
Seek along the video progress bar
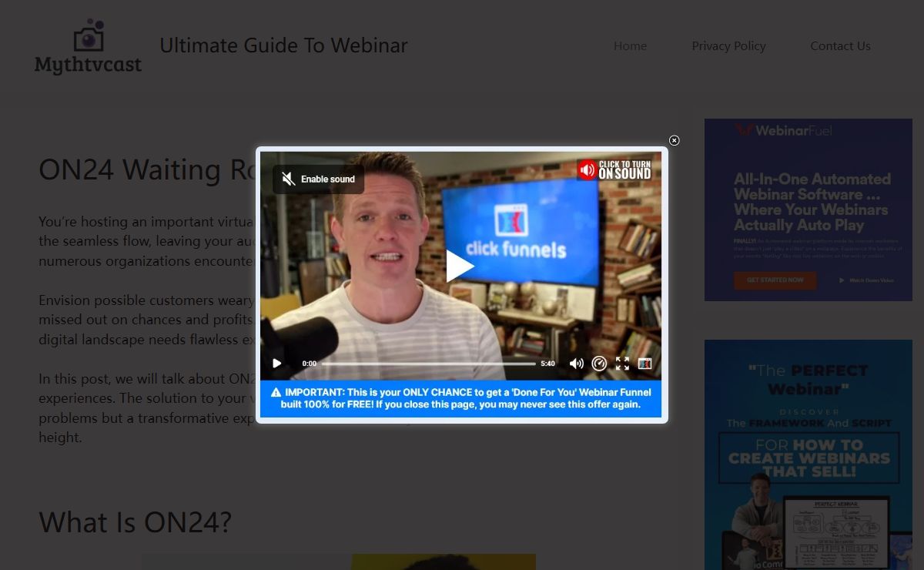pyautogui.click(x=428, y=364)
